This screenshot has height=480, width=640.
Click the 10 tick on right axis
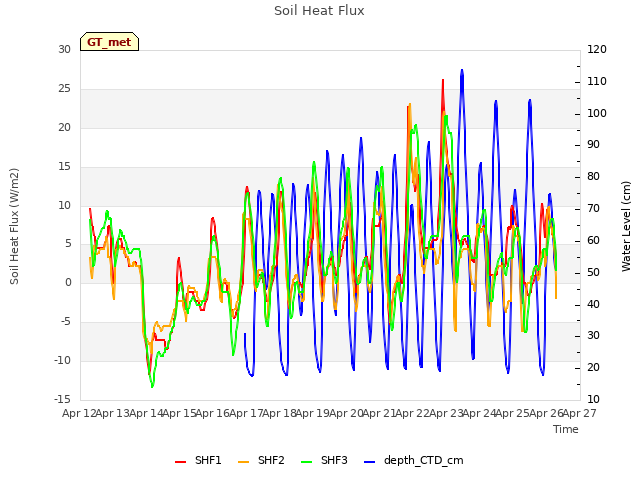pos(593,399)
